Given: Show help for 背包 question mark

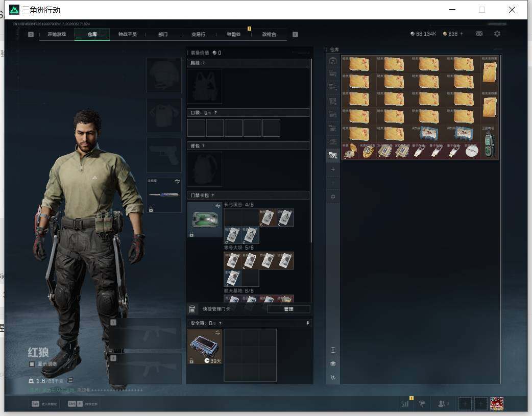Looking at the screenshot, I should pyautogui.click(x=203, y=146).
